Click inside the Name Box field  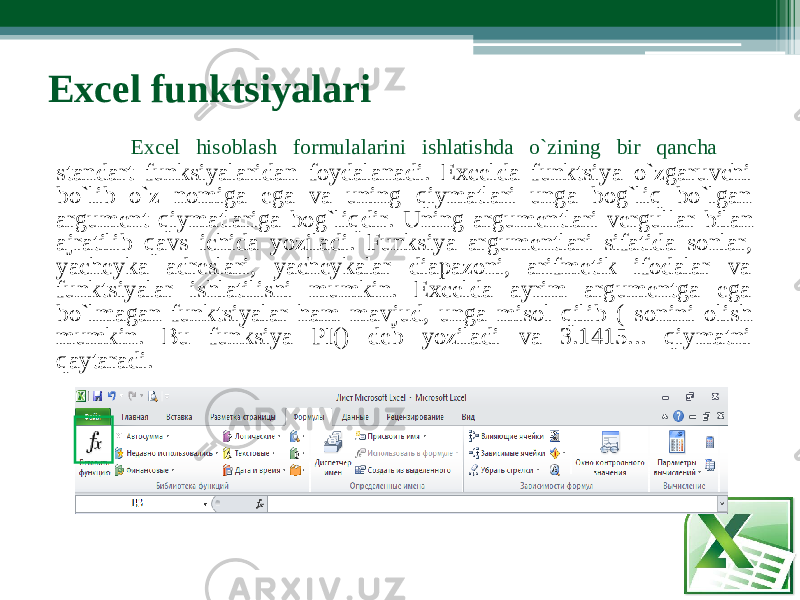point(138,504)
